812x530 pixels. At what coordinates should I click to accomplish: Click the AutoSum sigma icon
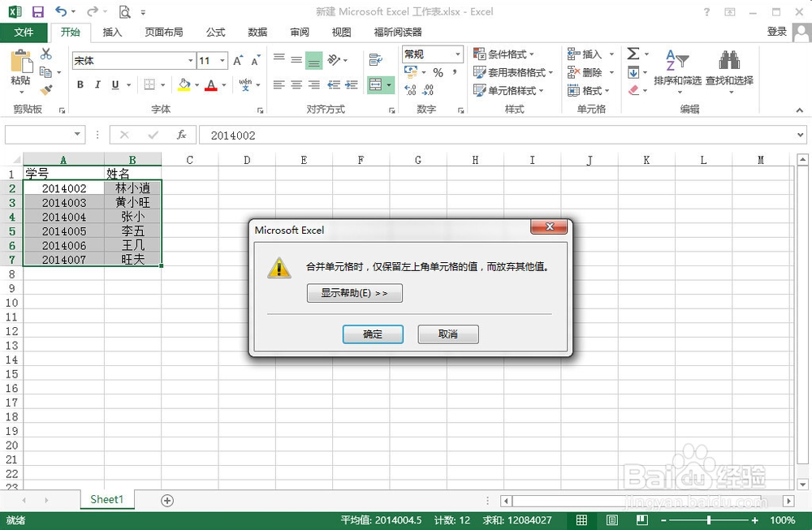coord(633,54)
